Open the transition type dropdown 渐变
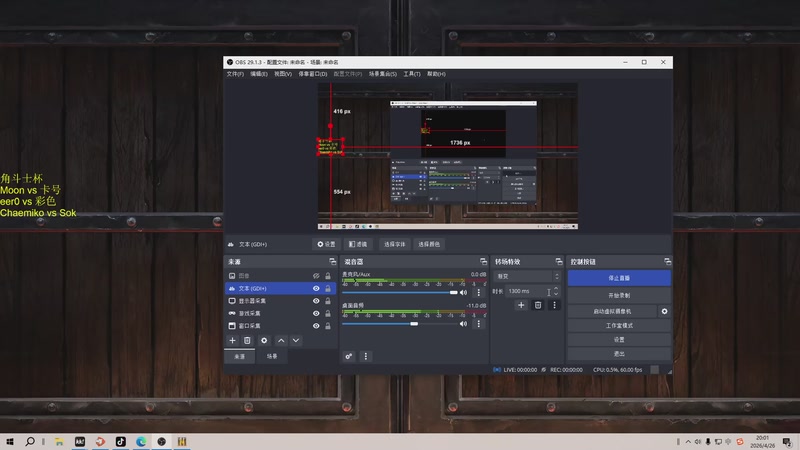Screen dimensions: 800x450 527,276
